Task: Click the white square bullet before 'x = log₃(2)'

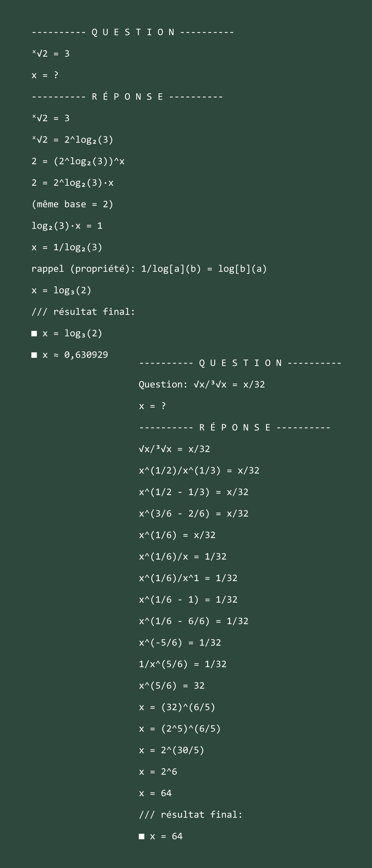Action: pyautogui.click(x=34, y=334)
